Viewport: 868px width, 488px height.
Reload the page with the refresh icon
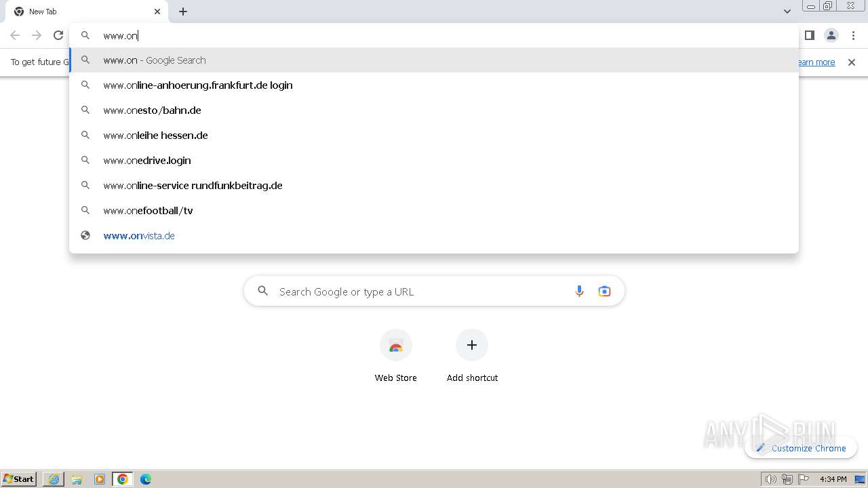(58, 35)
